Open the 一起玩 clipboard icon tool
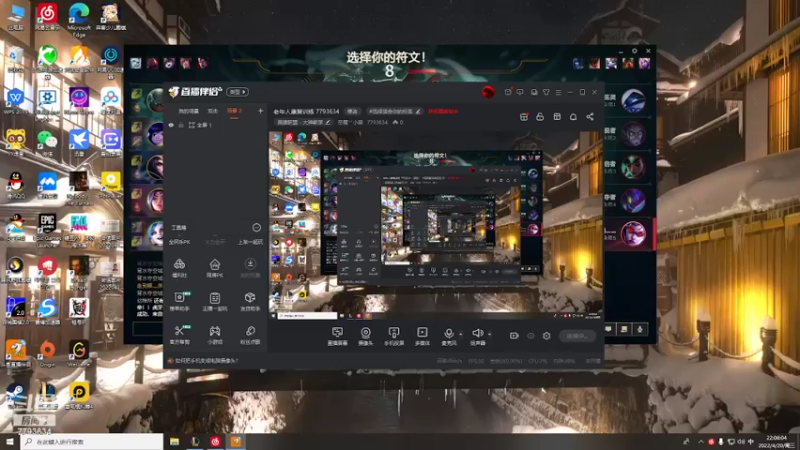Viewport: 800px width, 450px height. [215, 301]
